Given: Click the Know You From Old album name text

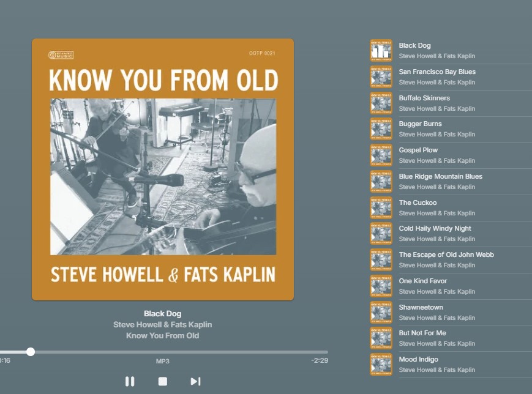Looking at the screenshot, I should [x=162, y=336].
